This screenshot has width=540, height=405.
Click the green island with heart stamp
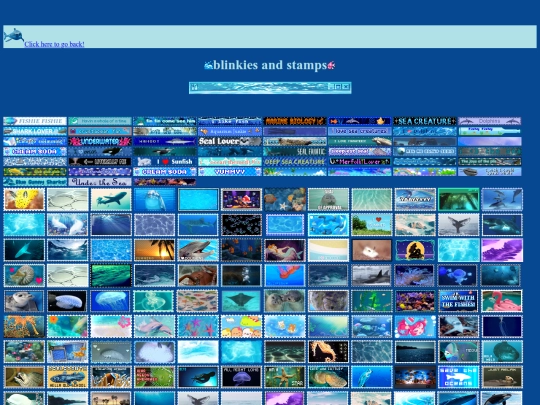[372, 225]
